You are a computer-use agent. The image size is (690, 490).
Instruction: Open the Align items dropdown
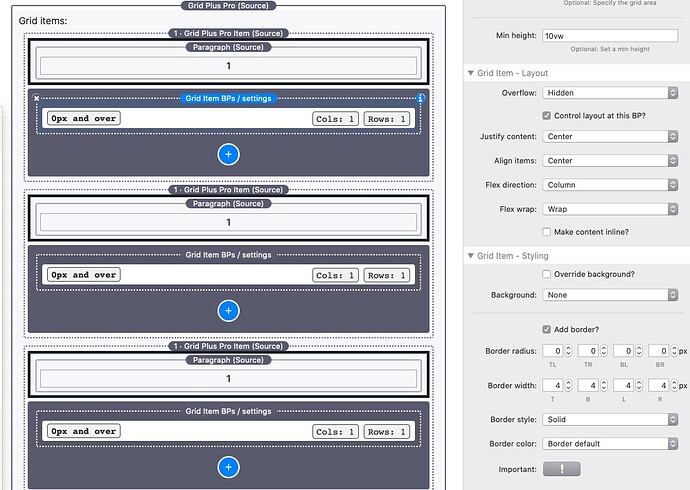[x=610, y=161]
